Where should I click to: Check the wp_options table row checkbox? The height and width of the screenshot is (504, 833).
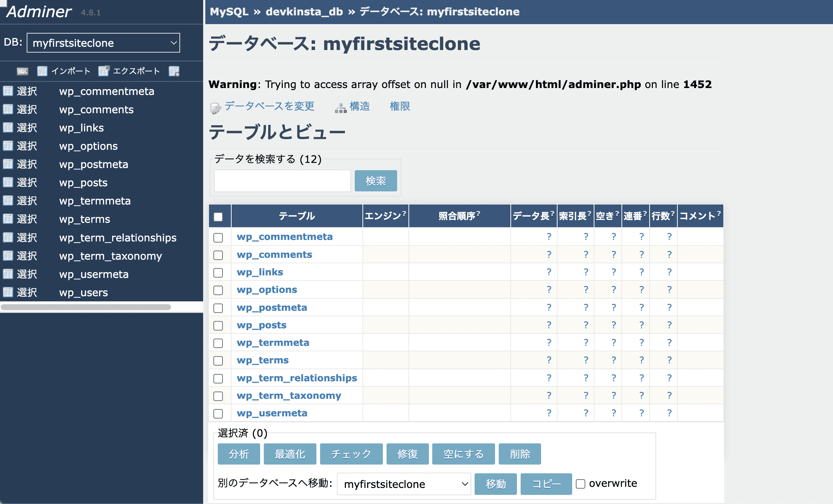click(219, 290)
